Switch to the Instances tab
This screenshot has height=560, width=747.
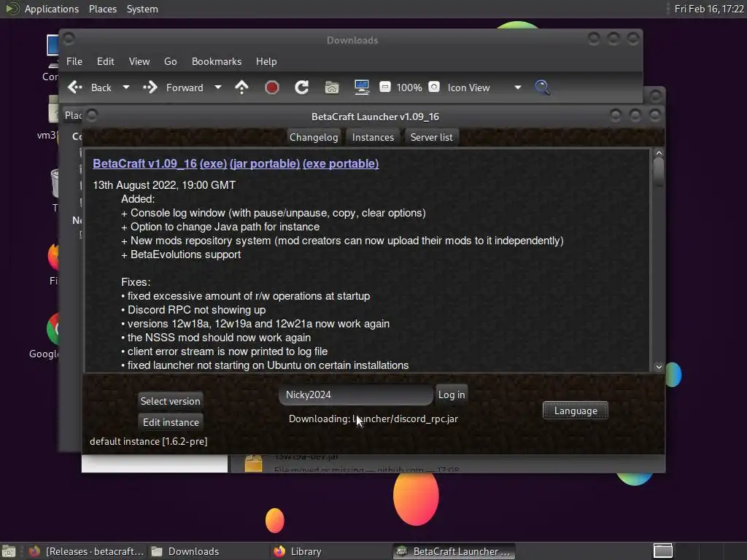pyautogui.click(x=373, y=137)
